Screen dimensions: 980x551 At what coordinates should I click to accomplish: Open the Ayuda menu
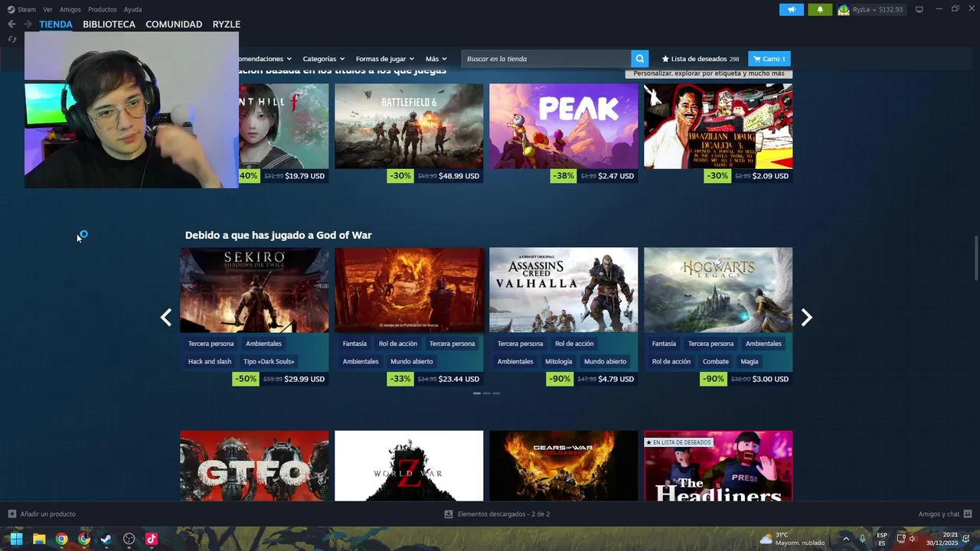click(x=132, y=9)
